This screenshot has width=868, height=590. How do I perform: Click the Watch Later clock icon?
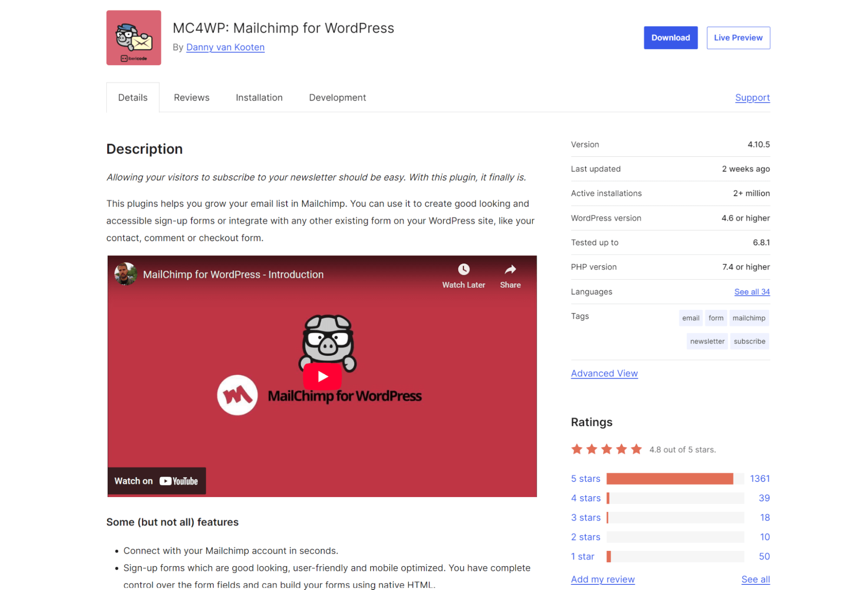(463, 269)
